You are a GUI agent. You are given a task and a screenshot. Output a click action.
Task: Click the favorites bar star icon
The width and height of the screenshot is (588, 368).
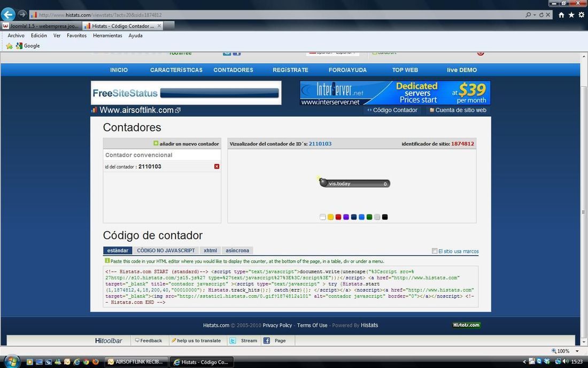pyautogui.click(x=10, y=46)
